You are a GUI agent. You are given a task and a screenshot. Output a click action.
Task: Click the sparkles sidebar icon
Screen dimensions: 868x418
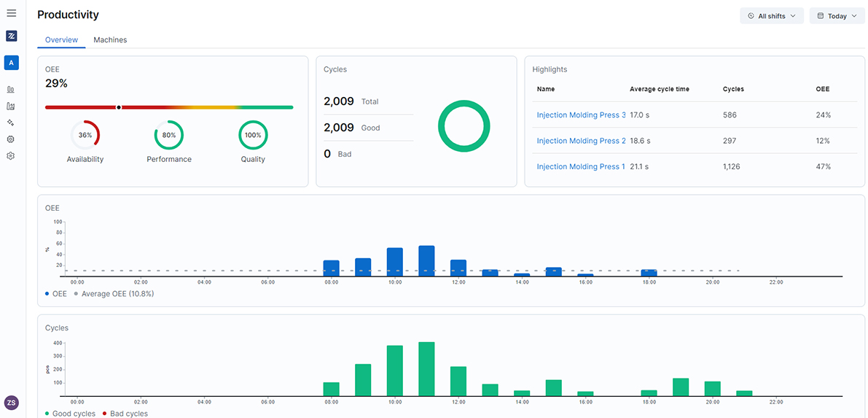tap(10, 123)
